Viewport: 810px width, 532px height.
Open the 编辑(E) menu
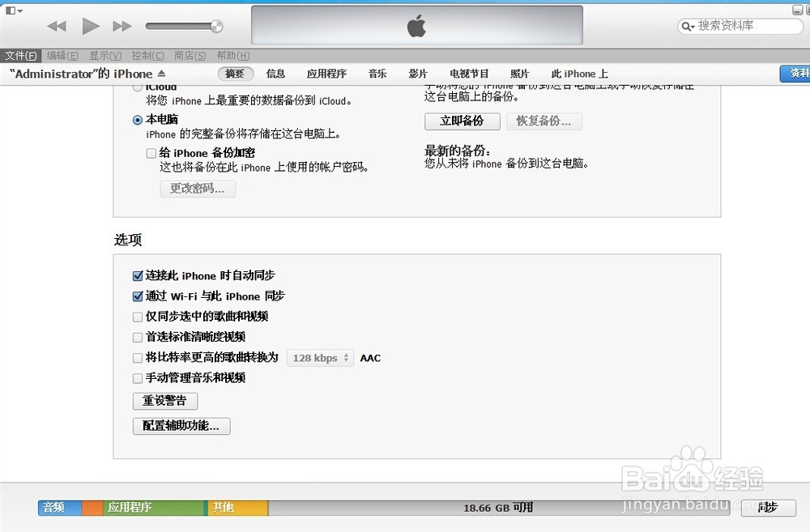pyautogui.click(x=62, y=56)
